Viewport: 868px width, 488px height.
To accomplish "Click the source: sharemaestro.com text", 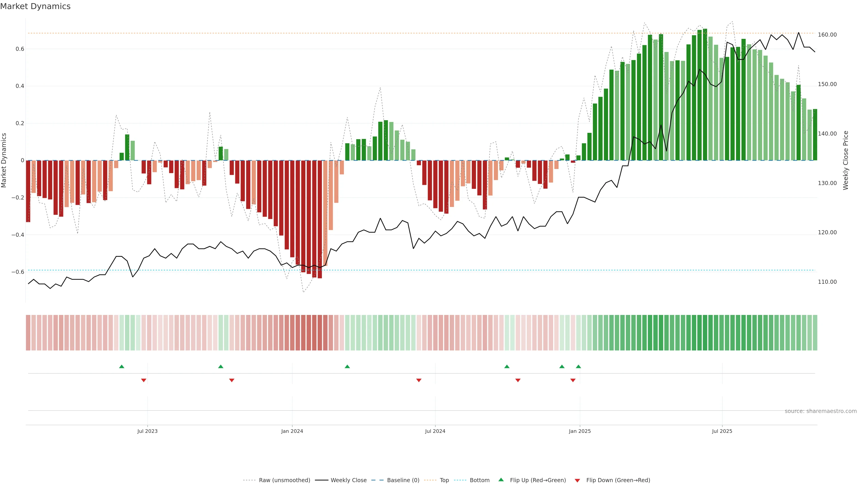I will click(x=821, y=411).
